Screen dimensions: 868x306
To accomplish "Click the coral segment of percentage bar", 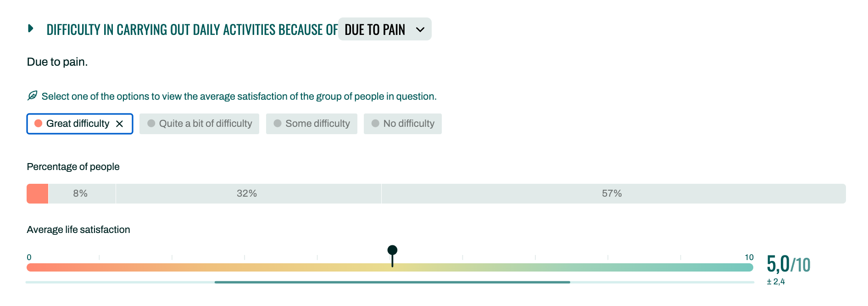I will (37, 193).
